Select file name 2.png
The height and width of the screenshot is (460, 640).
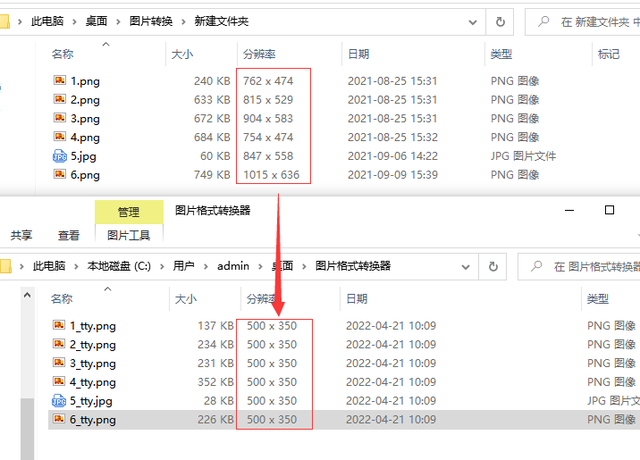(85, 100)
